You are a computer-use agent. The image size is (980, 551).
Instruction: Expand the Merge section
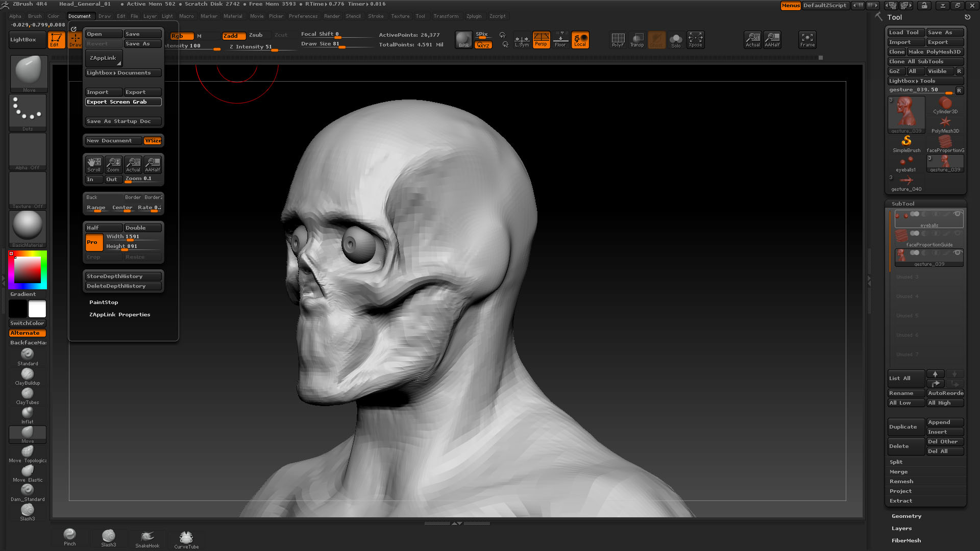pyautogui.click(x=898, y=472)
